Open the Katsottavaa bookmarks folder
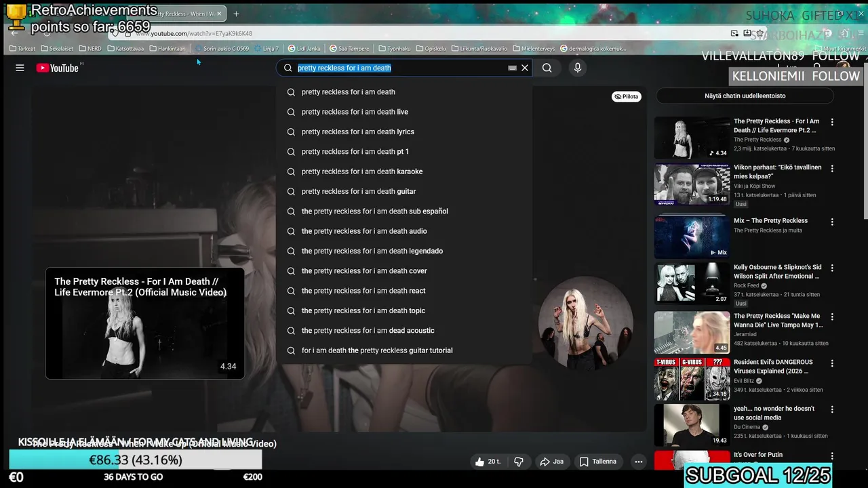This screenshot has height=488, width=868. 125,49
